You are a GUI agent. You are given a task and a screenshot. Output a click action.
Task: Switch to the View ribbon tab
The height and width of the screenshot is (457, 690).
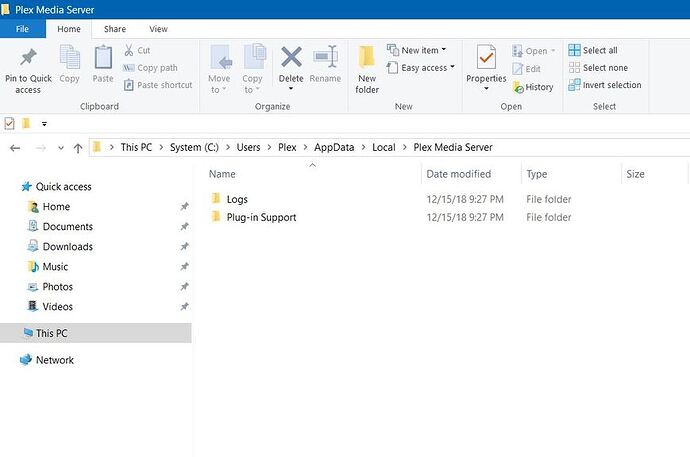click(158, 29)
